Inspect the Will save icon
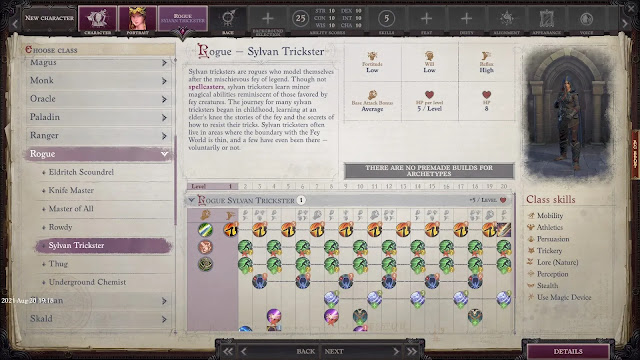This screenshot has width=640, height=360. point(429,55)
